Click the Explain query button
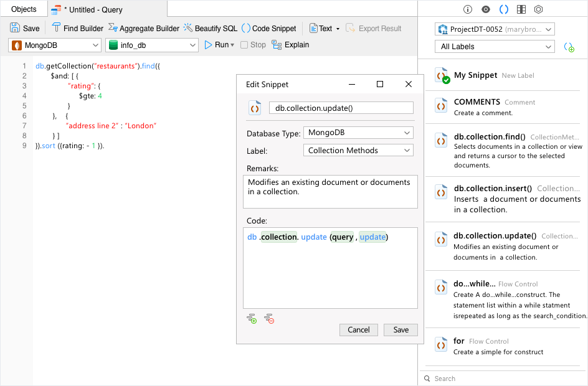The width and height of the screenshot is (588, 386). (x=291, y=45)
